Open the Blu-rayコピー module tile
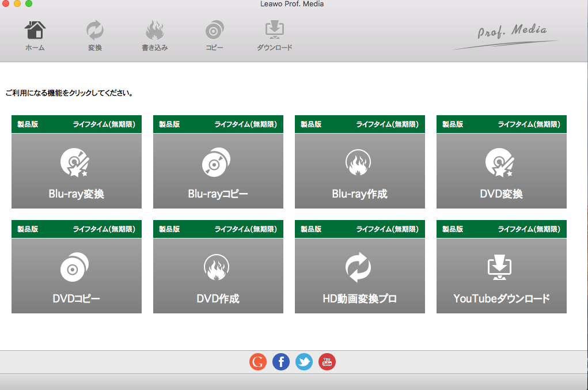The width and height of the screenshot is (588, 390). pos(218,171)
